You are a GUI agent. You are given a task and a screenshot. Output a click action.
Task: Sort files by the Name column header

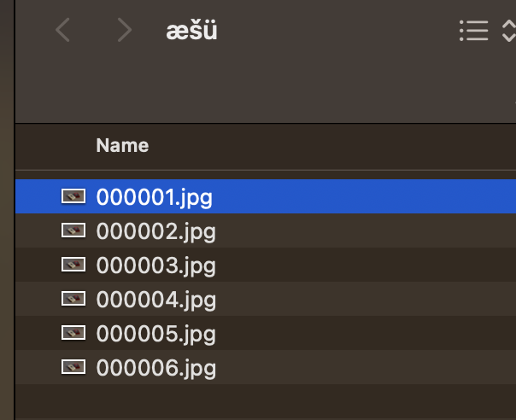pyautogui.click(x=122, y=146)
